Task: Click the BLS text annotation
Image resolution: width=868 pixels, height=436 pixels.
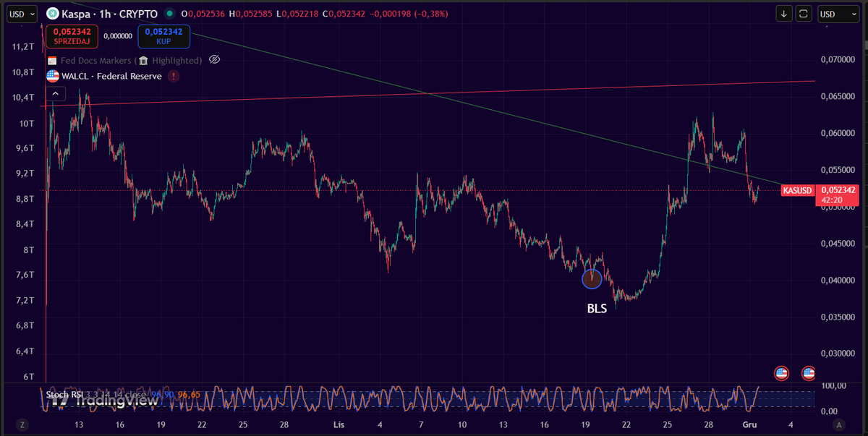Action: click(x=597, y=309)
